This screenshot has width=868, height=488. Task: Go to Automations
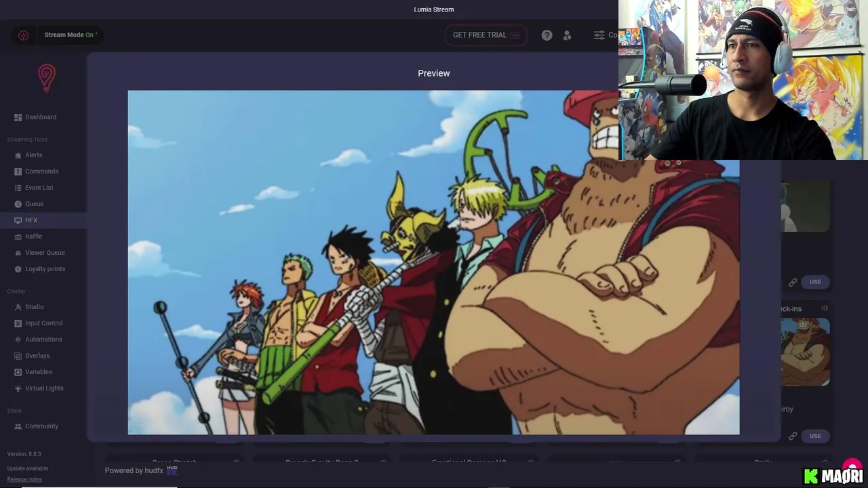point(43,340)
